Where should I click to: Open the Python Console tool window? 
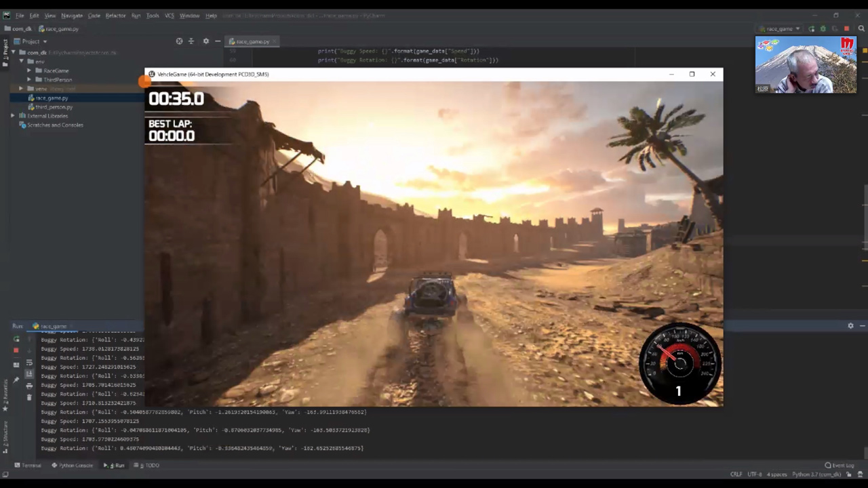coord(73,466)
